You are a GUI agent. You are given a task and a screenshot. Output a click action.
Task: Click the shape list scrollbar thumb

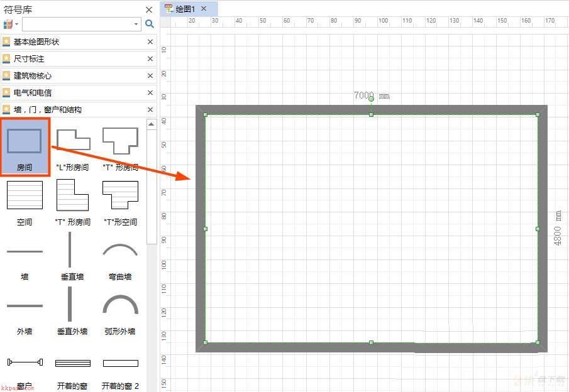(152, 187)
